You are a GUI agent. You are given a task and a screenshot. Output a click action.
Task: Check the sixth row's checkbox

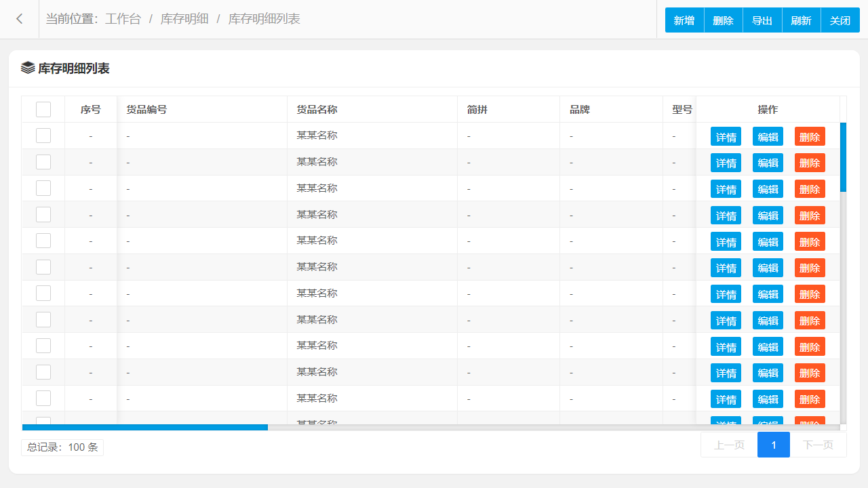(43, 267)
